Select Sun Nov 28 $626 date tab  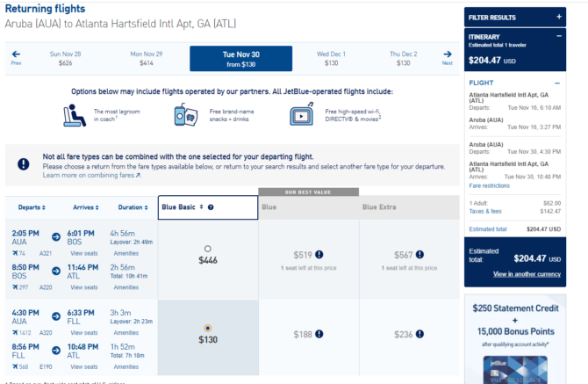(65, 59)
